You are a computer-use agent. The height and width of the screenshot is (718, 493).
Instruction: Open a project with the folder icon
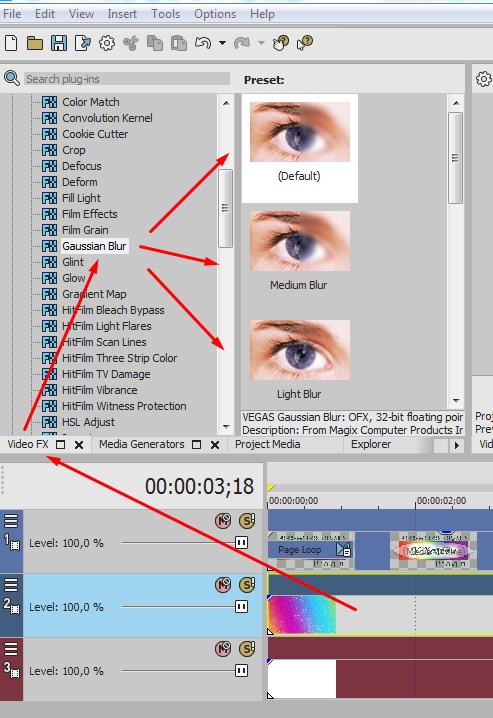pyautogui.click(x=35, y=44)
